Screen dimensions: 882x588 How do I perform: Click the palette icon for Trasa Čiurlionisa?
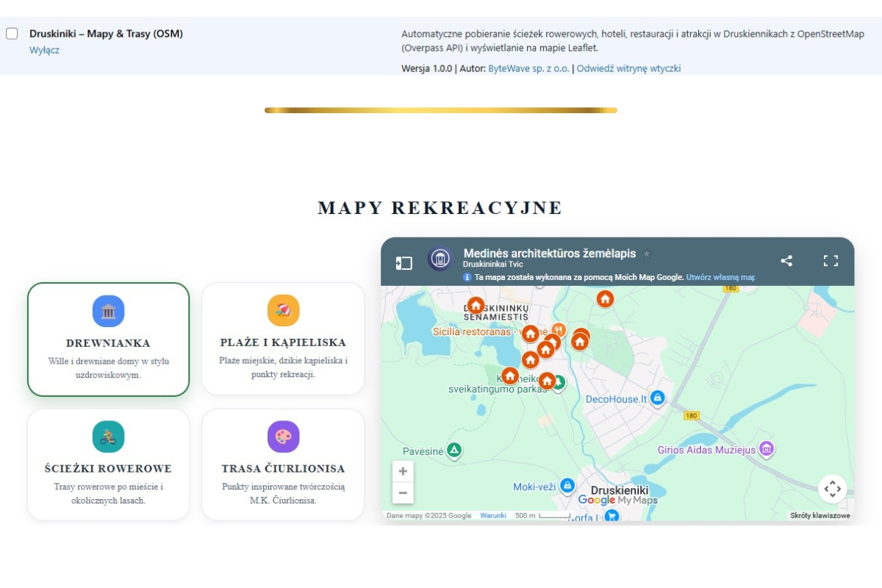[x=283, y=437]
